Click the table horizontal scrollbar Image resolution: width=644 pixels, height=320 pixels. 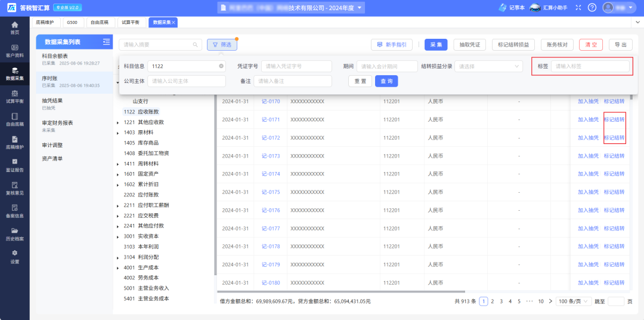(341, 291)
